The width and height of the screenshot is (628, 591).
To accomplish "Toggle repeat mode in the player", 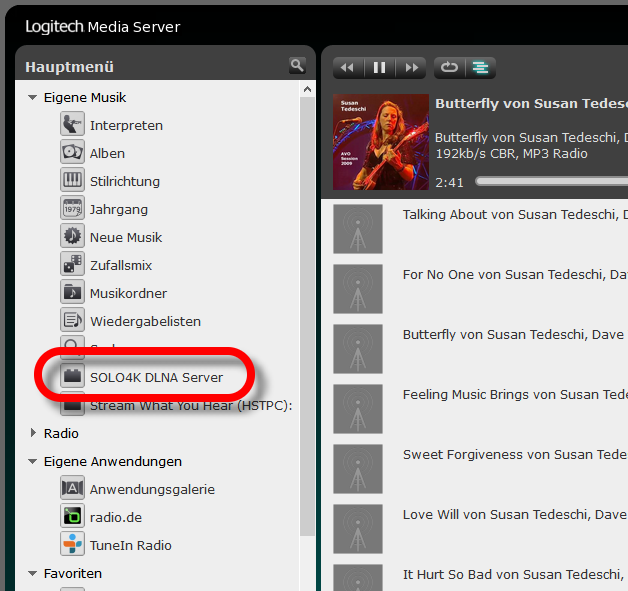I will tap(449, 68).
